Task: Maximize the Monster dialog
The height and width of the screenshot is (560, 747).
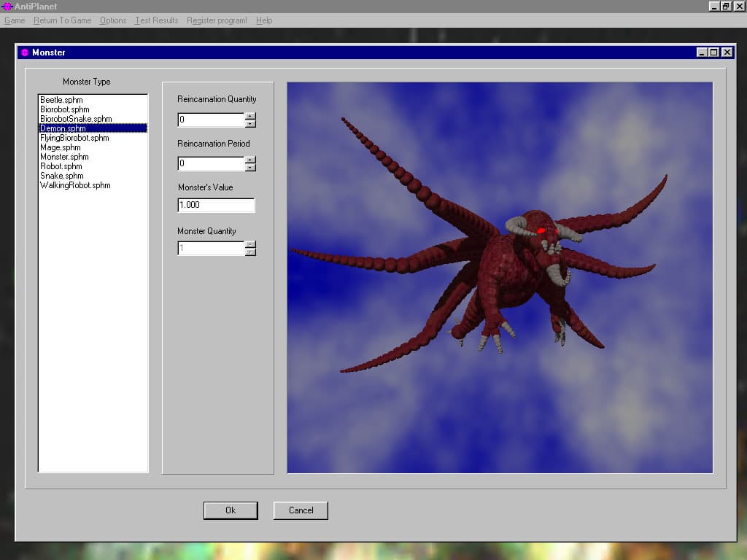Action: point(713,52)
